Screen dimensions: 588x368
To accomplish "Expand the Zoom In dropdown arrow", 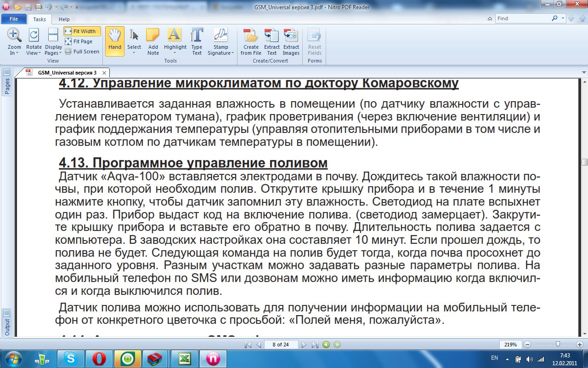I will click(x=18, y=53).
